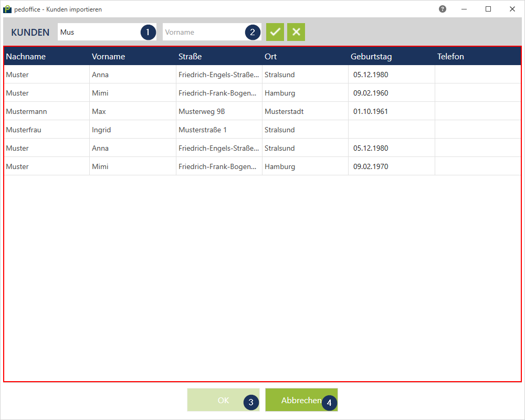Sort by the Geburtstag column header
The height and width of the screenshot is (420, 525).
click(371, 57)
